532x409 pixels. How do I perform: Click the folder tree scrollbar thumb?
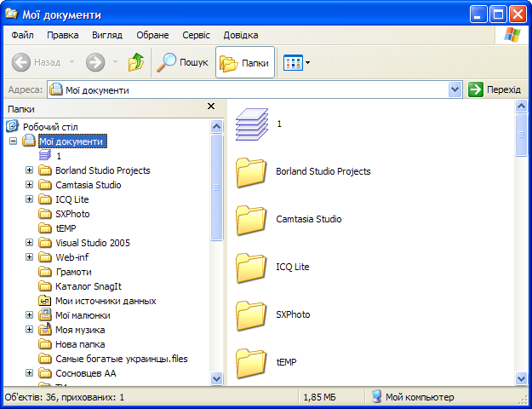pos(216,187)
